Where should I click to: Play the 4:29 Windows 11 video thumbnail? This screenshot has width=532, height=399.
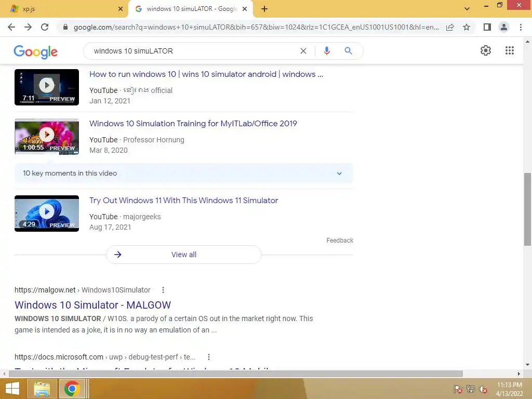click(47, 214)
